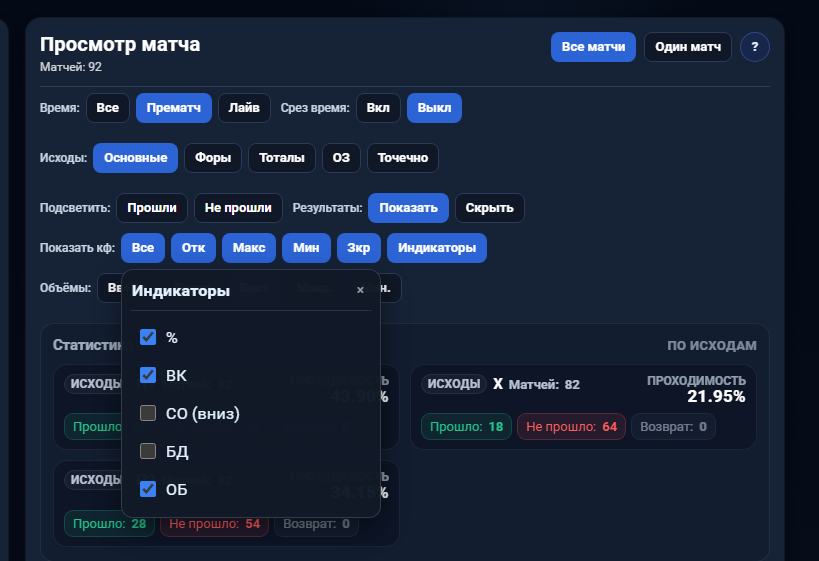Enable the СО (вниз) checkbox
The height and width of the screenshot is (561, 819).
[148, 413]
